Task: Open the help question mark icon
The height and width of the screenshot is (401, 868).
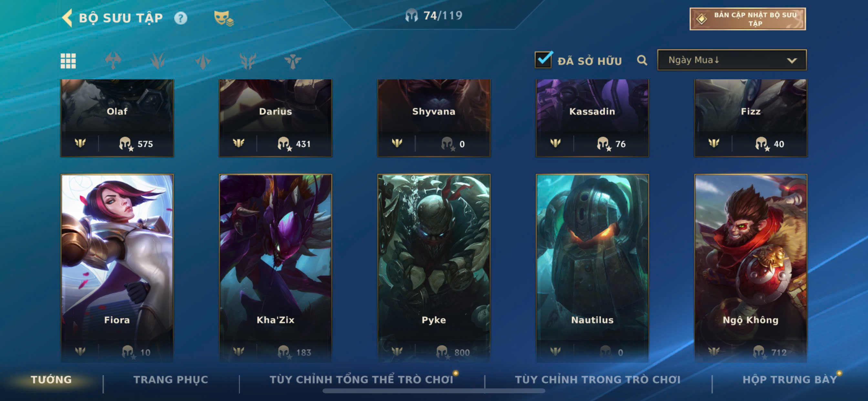Action: click(181, 18)
